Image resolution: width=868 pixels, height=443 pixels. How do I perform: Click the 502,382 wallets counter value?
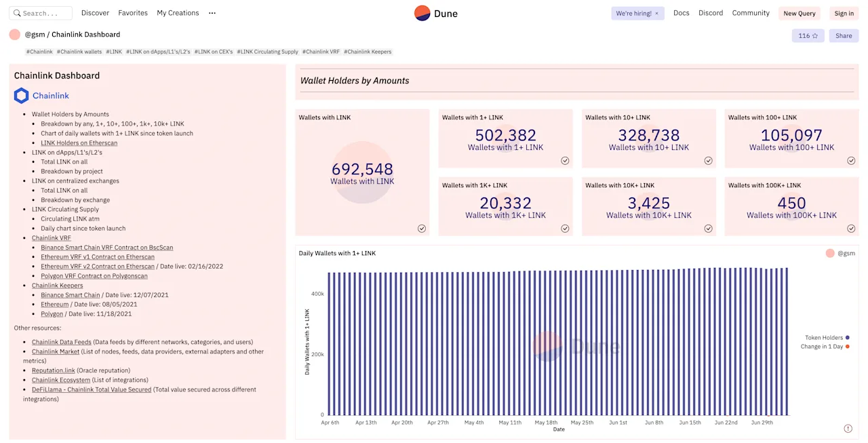[x=505, y=135]
